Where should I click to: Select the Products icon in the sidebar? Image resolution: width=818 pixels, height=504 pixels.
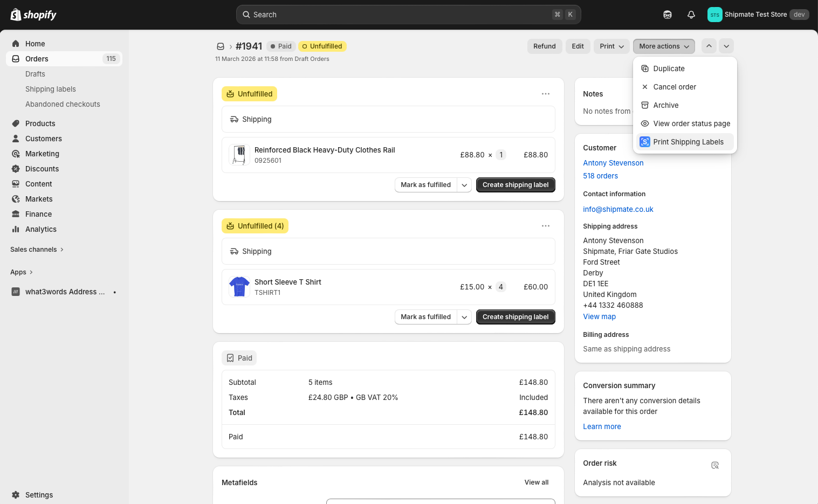point(16,123)
